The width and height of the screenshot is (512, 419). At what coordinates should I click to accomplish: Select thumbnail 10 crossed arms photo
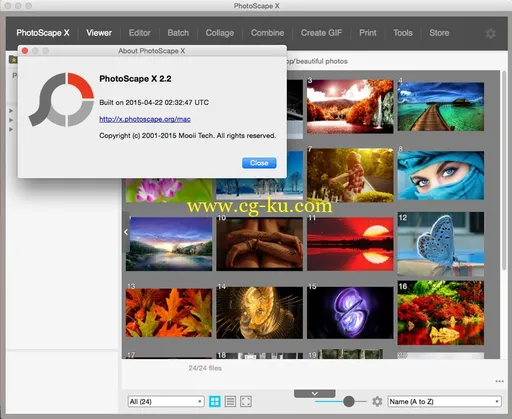click(x=260, y=244)
